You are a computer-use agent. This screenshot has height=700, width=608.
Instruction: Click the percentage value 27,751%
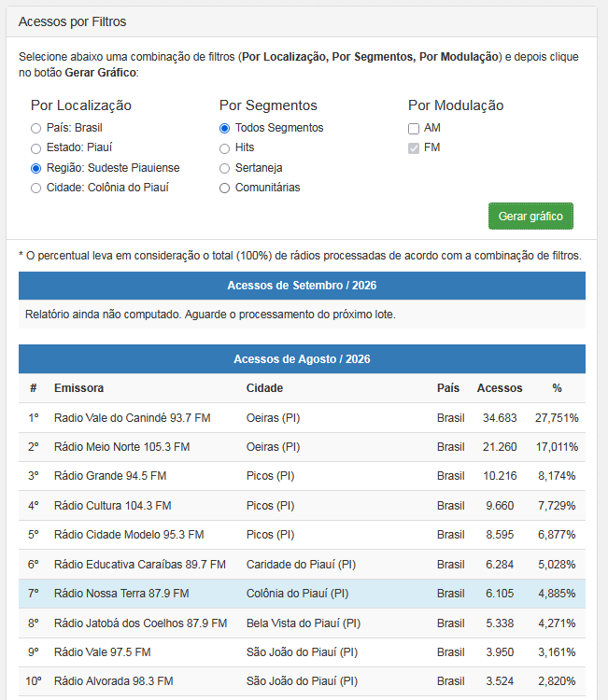pos(557,418)
